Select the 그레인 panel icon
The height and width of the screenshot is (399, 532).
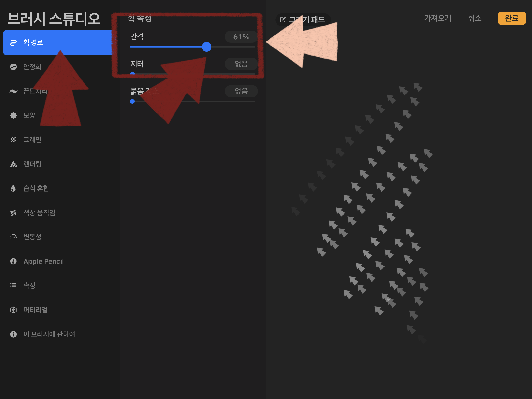click(13, 139)
